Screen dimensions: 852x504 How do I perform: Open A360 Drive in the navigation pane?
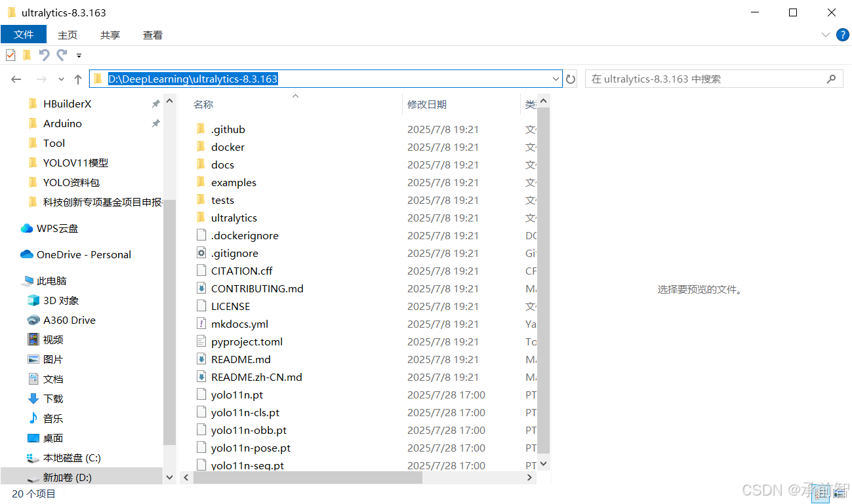pos(69,320)
